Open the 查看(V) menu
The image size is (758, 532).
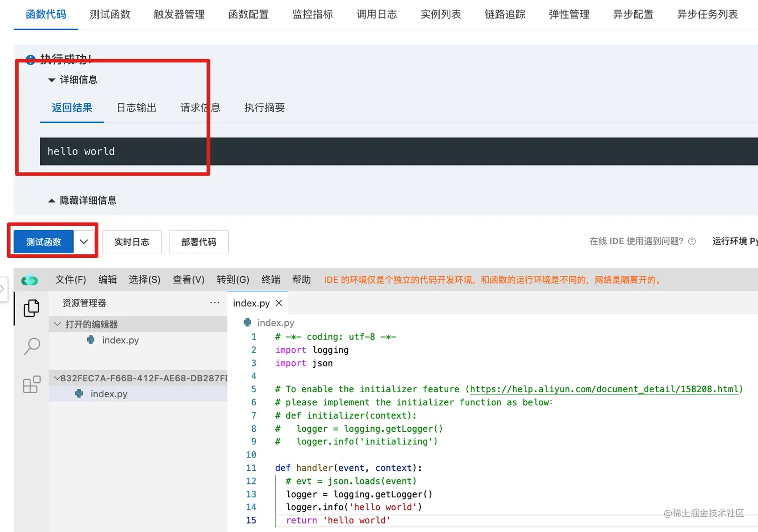pyautogui.click(x=188, y=279)
